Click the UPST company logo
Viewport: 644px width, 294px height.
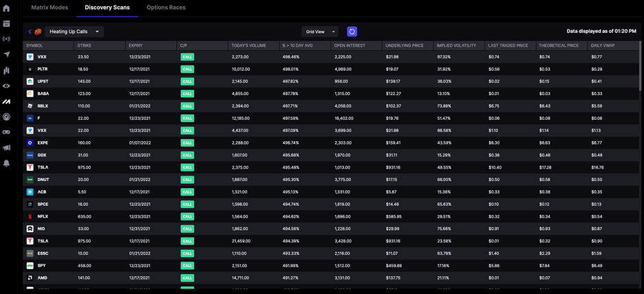pos(30,81)
